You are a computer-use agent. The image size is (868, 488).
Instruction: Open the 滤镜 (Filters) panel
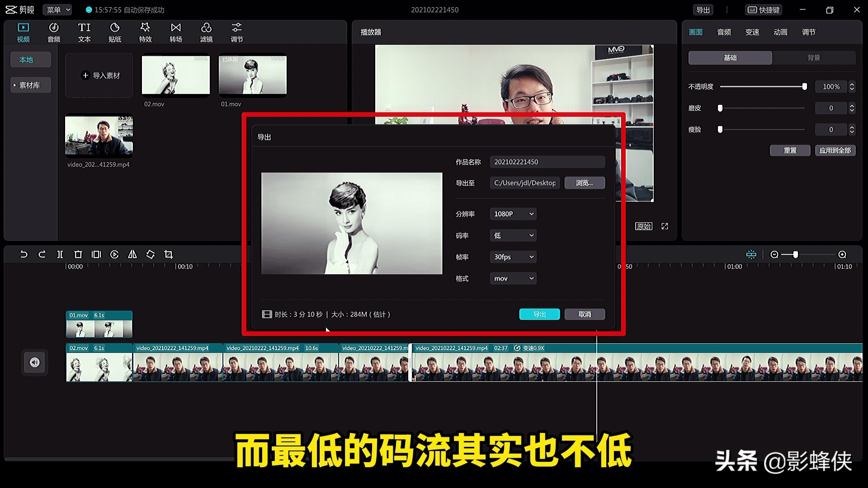point(207,32)
